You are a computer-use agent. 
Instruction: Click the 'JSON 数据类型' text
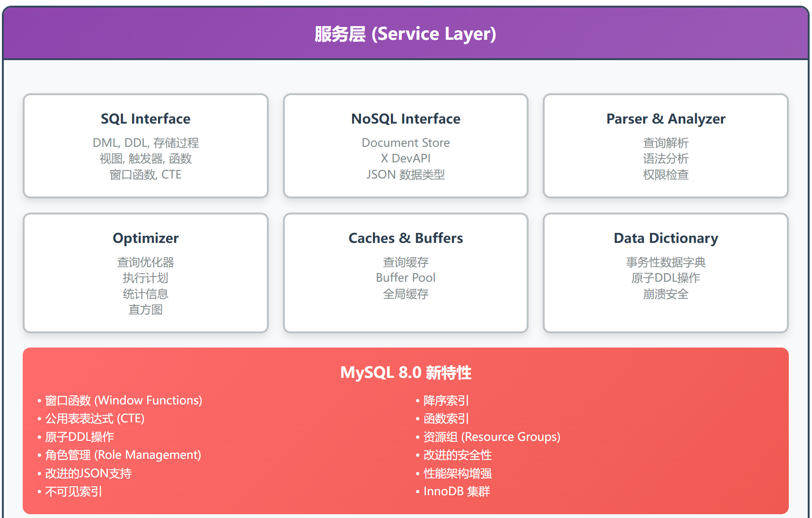click(x=406, y=175)
